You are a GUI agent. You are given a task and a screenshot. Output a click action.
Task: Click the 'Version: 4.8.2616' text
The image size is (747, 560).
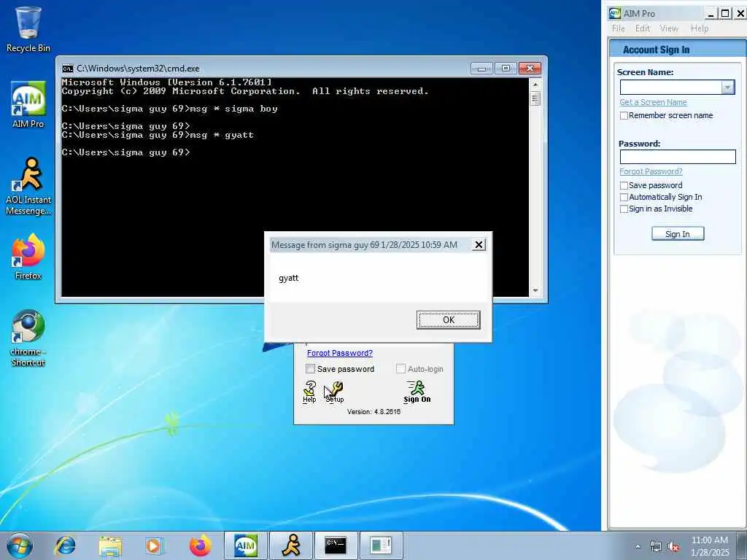(x=373, y=412)
